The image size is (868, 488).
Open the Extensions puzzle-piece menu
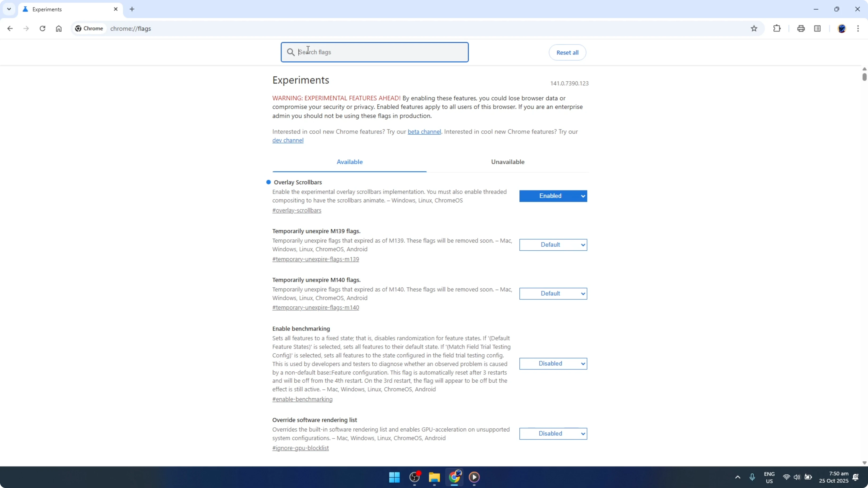(x=777, y=28)
